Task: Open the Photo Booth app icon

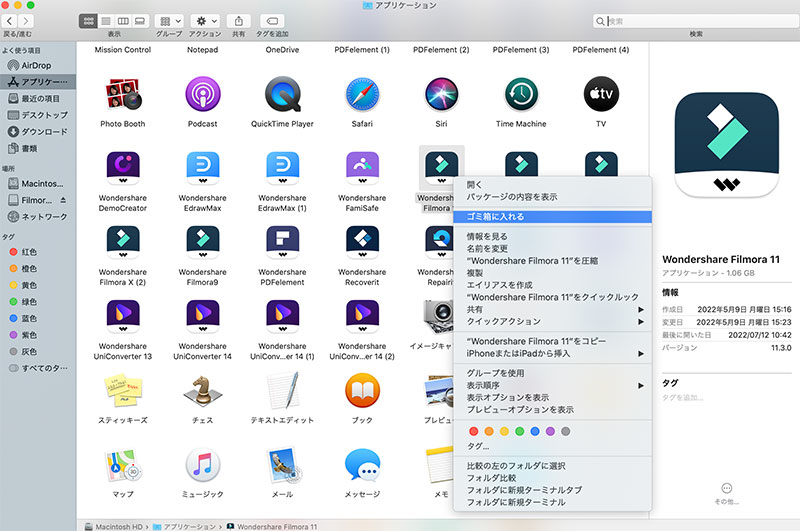Action: [122, 94]
